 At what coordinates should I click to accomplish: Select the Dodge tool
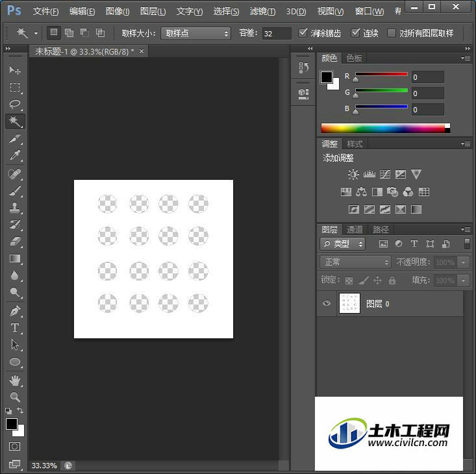tap(14, 292)
